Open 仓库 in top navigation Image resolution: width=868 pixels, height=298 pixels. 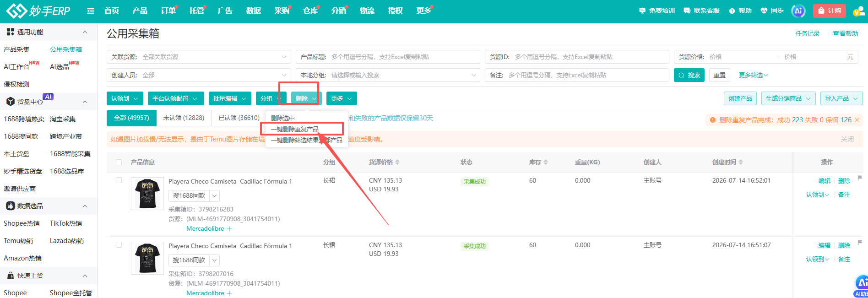(310, 11)
